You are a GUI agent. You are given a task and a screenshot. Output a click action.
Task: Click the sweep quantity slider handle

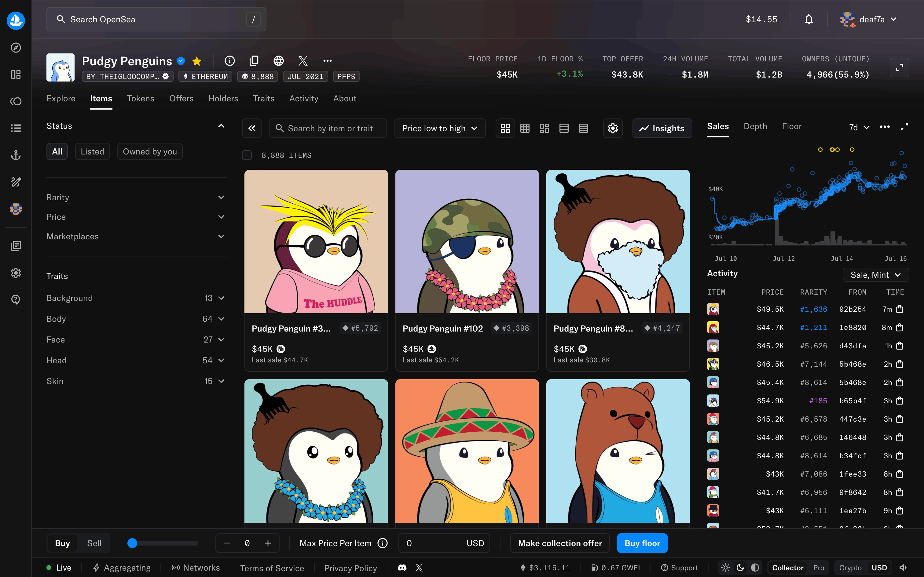132,543
